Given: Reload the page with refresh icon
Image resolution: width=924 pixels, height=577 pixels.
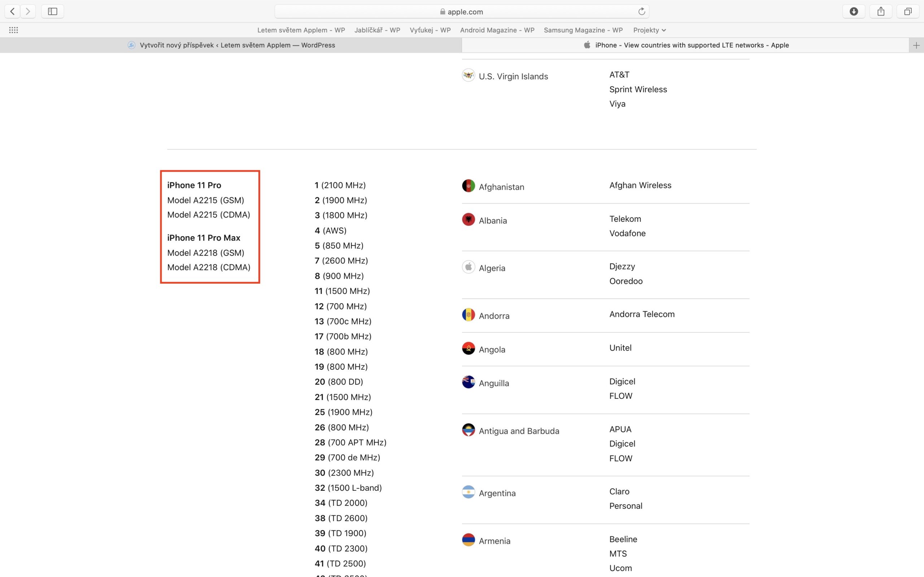Looking at the screenshot, I should click(x=641, y=12).
